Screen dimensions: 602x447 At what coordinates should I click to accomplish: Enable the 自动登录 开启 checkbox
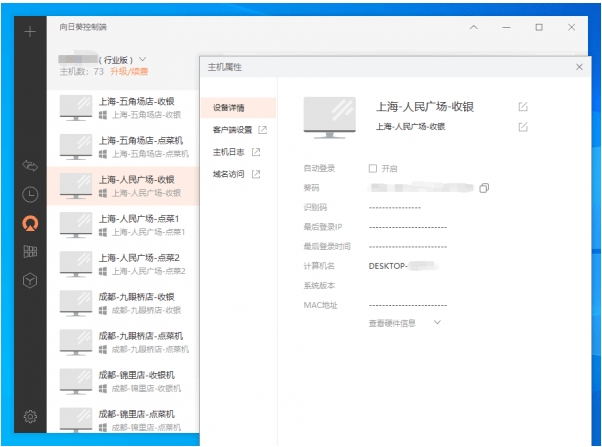[x=373, y=168]
